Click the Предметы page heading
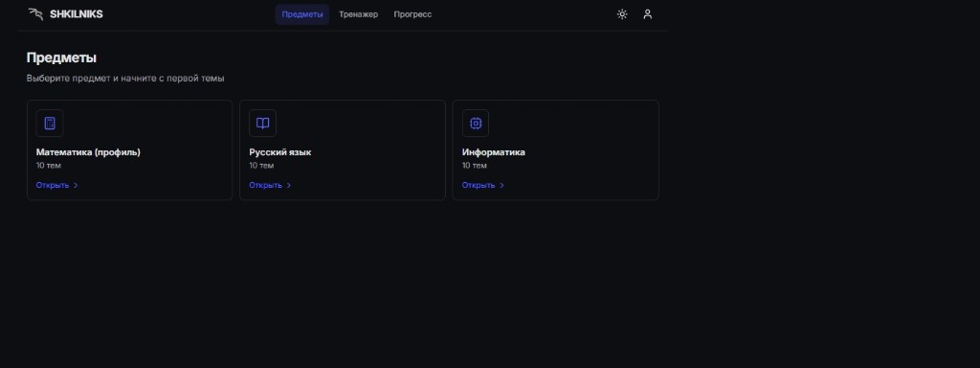Screen dimensions: 980x368 pyautogui.click(x=61, y=57)
